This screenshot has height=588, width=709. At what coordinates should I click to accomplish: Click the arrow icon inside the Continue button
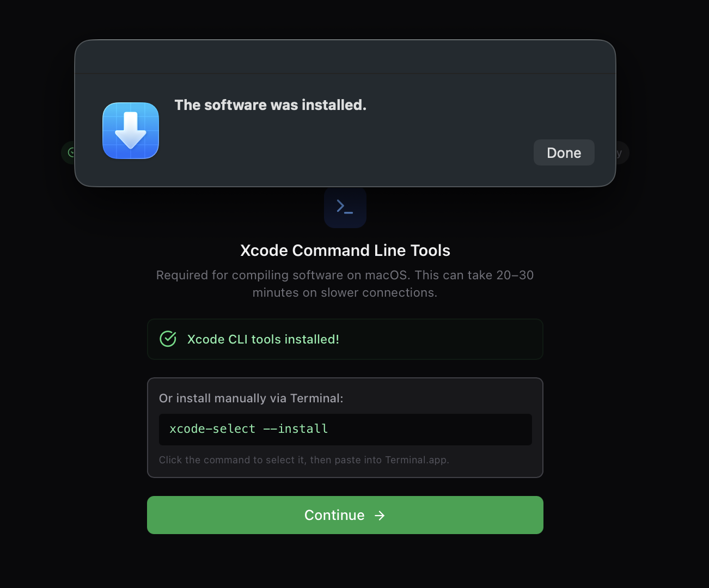coord(380,515)
